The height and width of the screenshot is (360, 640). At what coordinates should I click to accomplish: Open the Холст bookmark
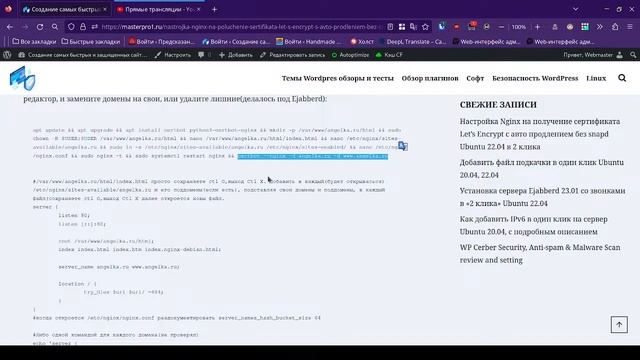(x=362, y=42)
